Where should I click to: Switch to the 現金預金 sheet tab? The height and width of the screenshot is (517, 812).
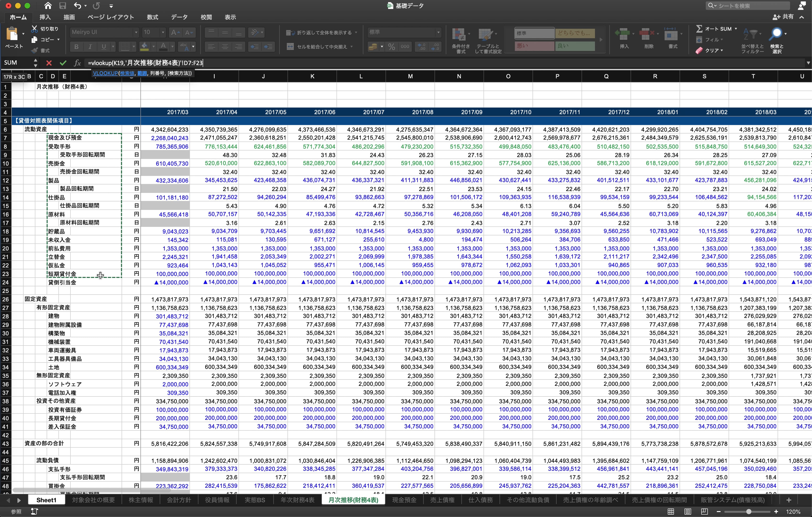point(404,500)
